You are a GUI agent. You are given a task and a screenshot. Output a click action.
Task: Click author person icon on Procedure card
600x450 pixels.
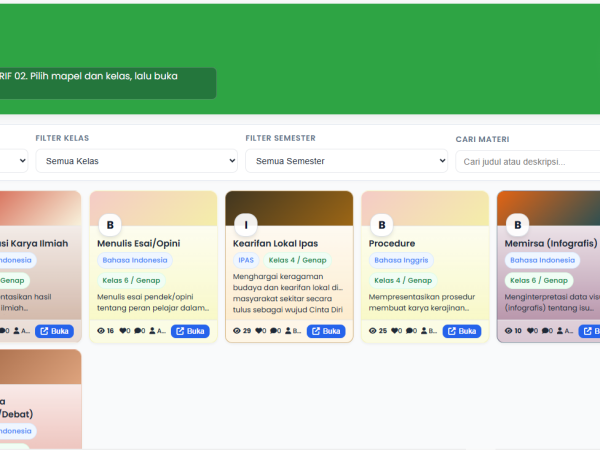[424, 331]
